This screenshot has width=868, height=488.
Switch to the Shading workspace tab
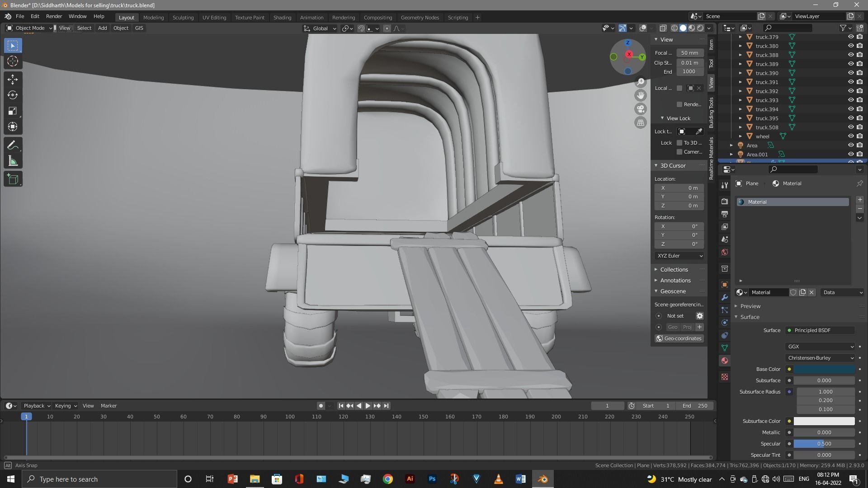tap(282, 17)
